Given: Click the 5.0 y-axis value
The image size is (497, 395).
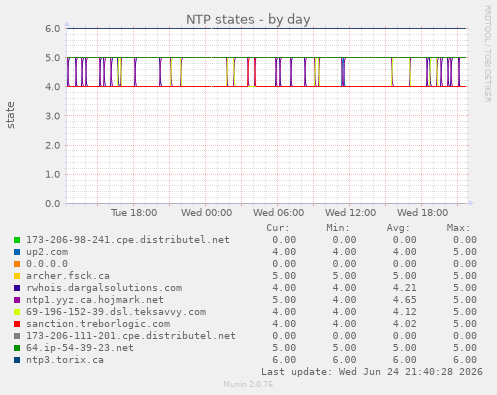Looking at the screenshot, I should coord(53,58).
